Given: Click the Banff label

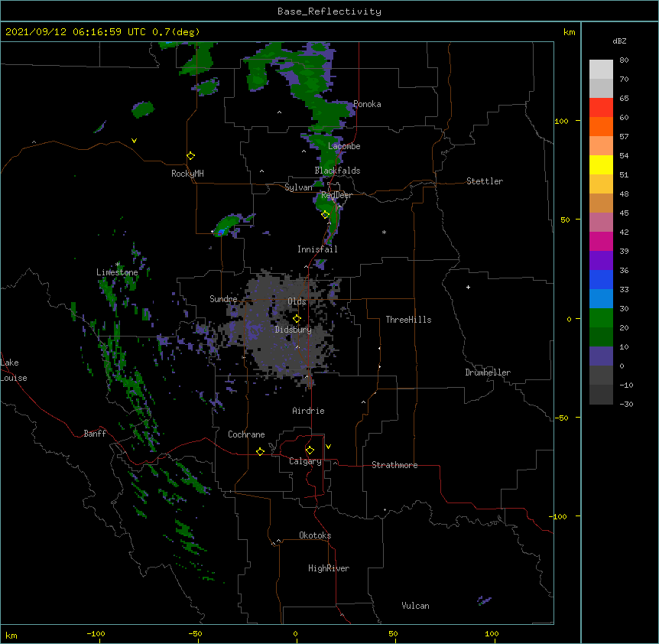Looking at the screenshot, I should point(95,434).
